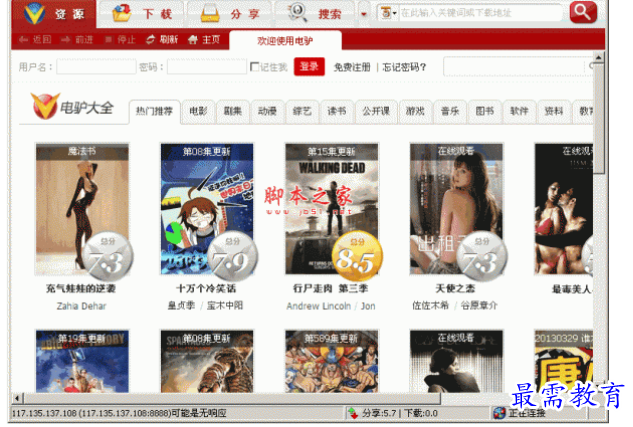This screenshot has width=633, height=427.
Task: Open the 天使之恋 poster
Action: point(457,209)
